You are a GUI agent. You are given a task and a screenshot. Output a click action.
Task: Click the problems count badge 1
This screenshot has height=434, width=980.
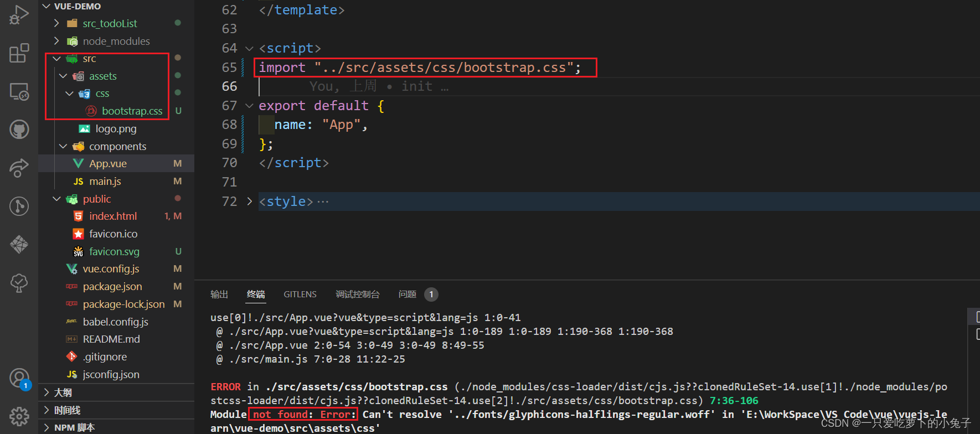(431, 294)
